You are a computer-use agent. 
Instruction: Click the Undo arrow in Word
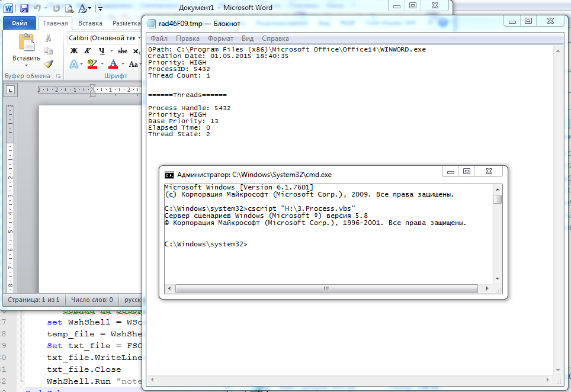pos(37,8)
